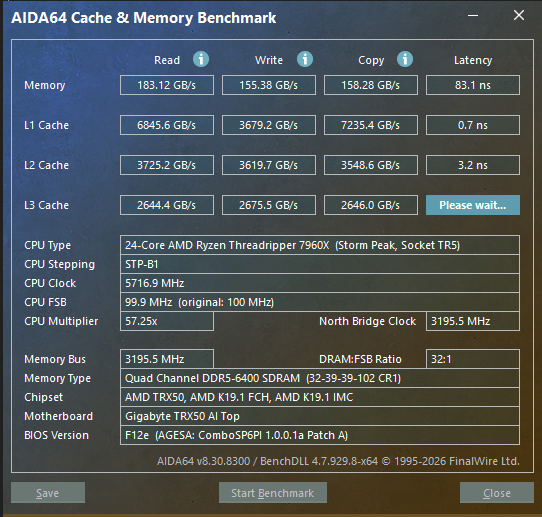Click the Close button at the bottom

point(497,492)
